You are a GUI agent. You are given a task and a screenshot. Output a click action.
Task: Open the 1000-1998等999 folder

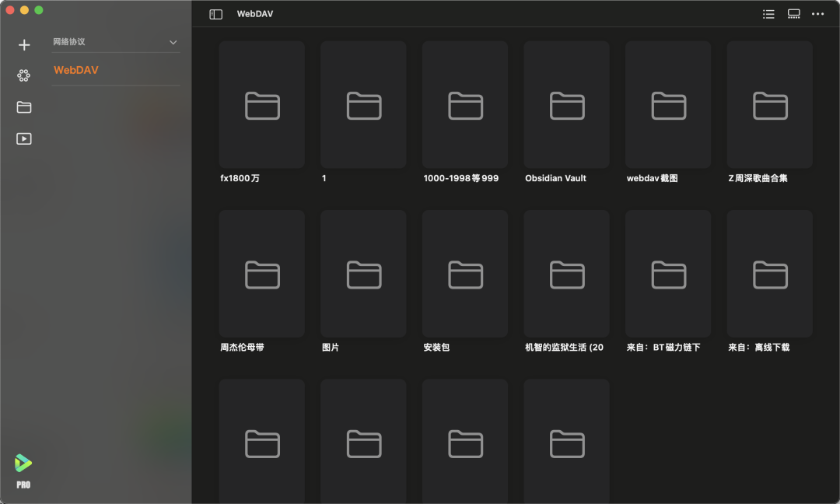coord(465,105)
